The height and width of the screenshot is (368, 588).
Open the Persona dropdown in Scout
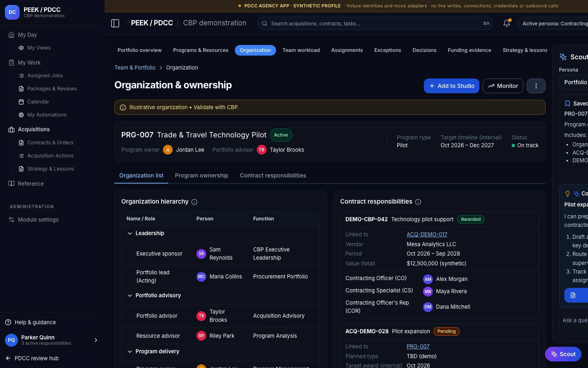pyautogui.click(x=574, y=82)
